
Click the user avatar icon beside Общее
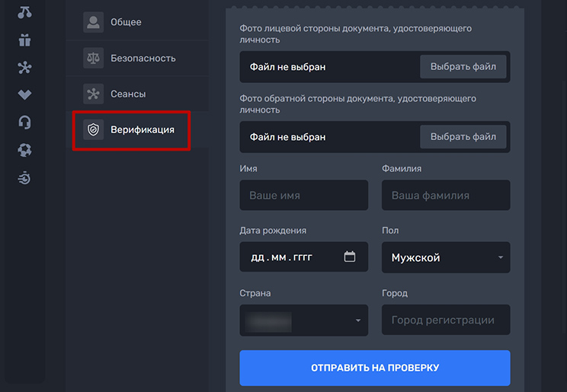coord(93,22)
